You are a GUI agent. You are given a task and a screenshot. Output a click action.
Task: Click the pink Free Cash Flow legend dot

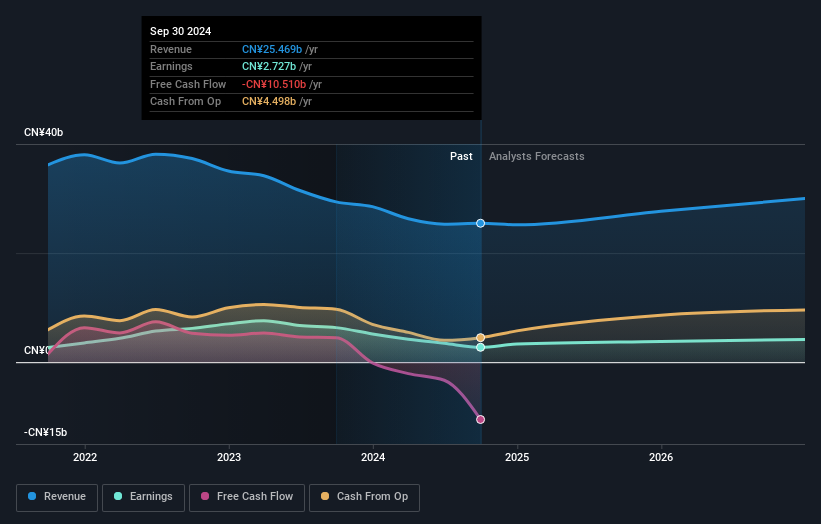(205, 496)
